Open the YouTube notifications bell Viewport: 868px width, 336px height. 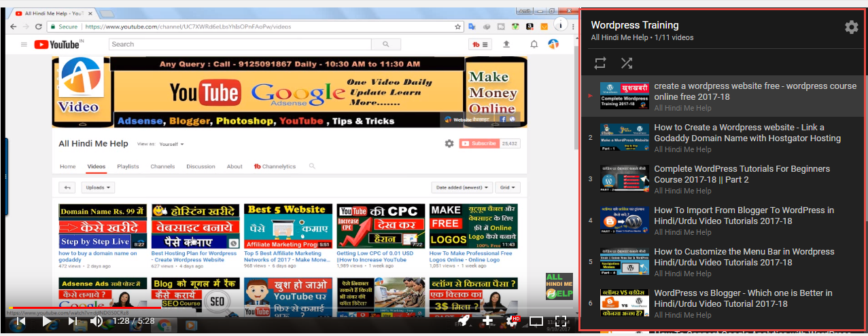(534, 44)
